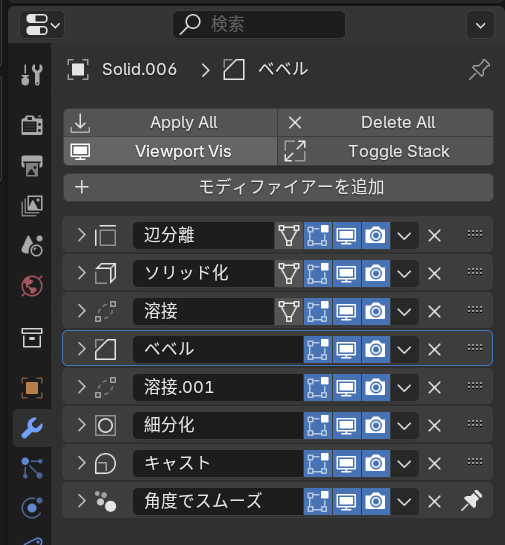This screenshot has width=505, height=545.
Task: Click the モディファイアーを追加 button
Action: click(x=278, y=187)
